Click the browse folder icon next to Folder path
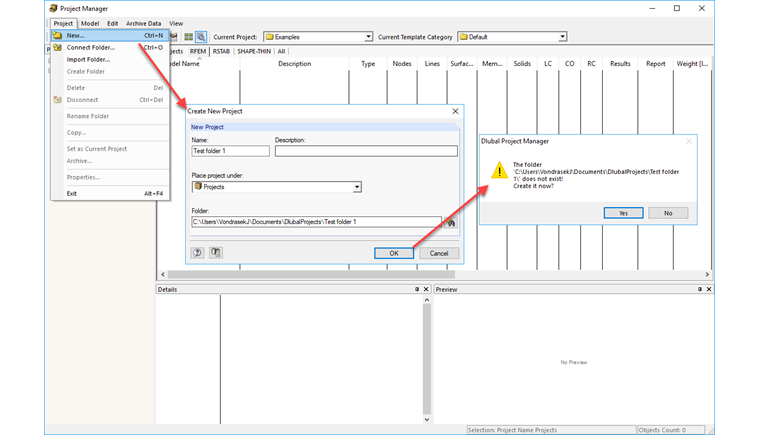The image size is (760, 435). click(x=451, y=223)
